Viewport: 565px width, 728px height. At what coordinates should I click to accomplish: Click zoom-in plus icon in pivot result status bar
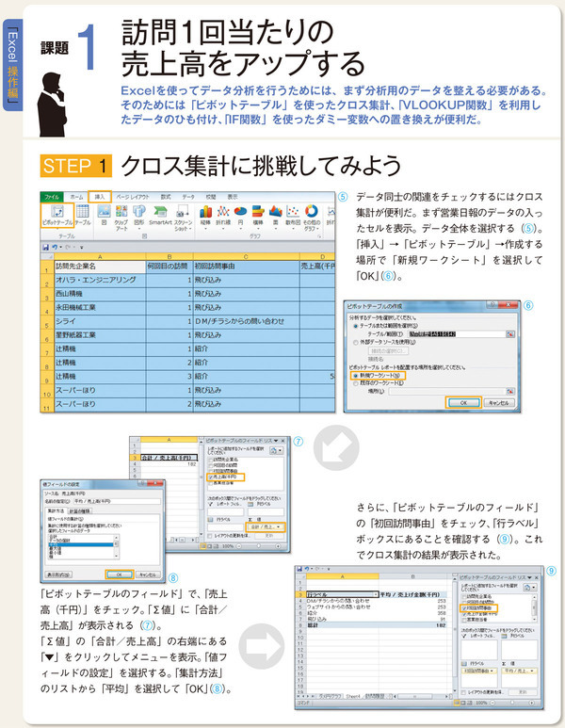tap(531, 703)
